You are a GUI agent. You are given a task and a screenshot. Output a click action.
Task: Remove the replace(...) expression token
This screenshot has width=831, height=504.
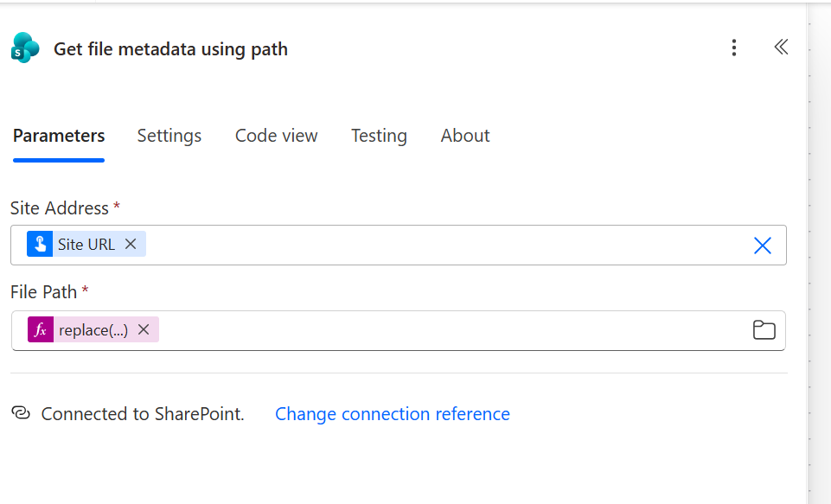pyautogui.click(x=143, y=329)
